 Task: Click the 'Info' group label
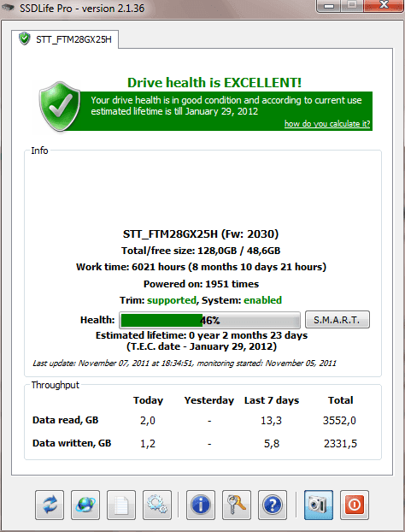pyautogui.click(x=39, y=151)
